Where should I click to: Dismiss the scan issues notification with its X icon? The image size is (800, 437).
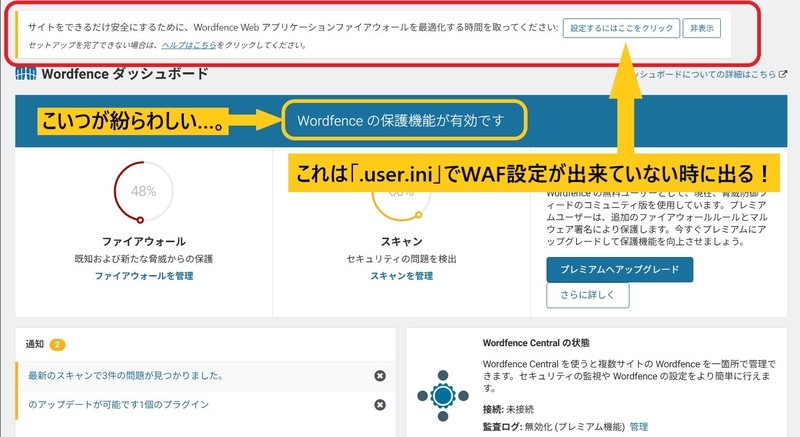pyautogui.click(x=380, y=376)
